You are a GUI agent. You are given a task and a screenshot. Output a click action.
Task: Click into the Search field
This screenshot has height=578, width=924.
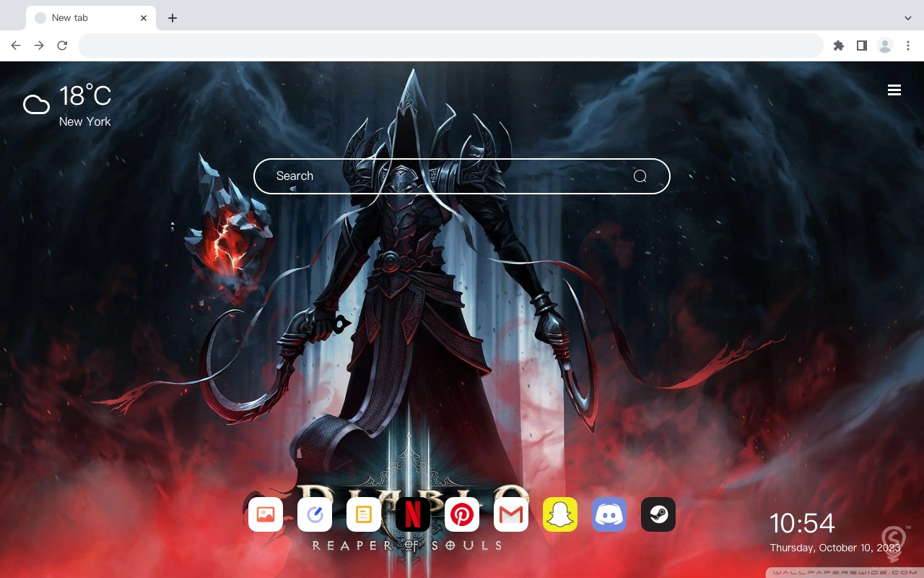[462, 176]
